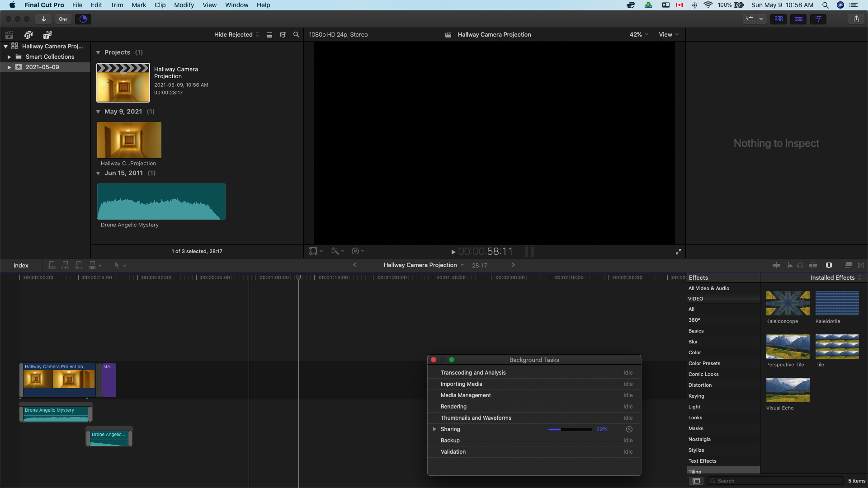Screen dimensions: 868x488
Task: Select the Stylize effects category
Action: coord(723,450)
